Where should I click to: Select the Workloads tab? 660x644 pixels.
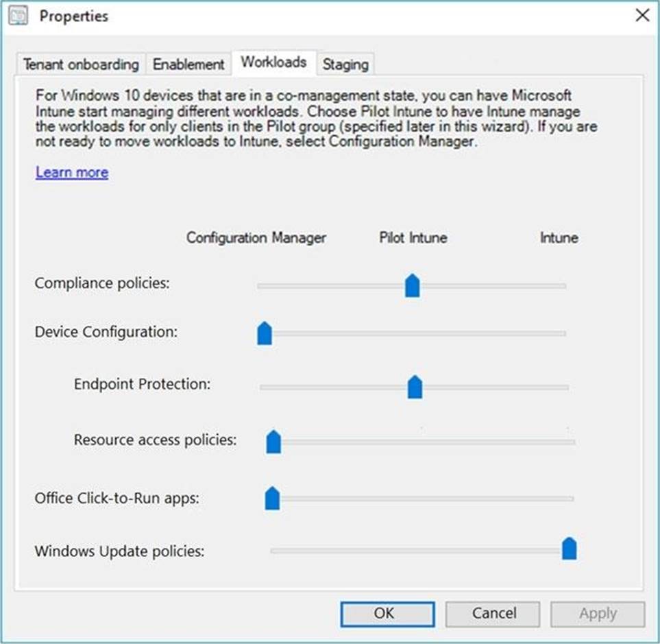273,62
